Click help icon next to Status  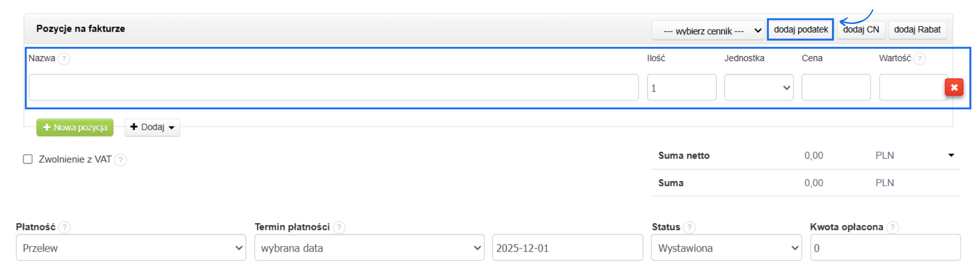tap(689, 227)
